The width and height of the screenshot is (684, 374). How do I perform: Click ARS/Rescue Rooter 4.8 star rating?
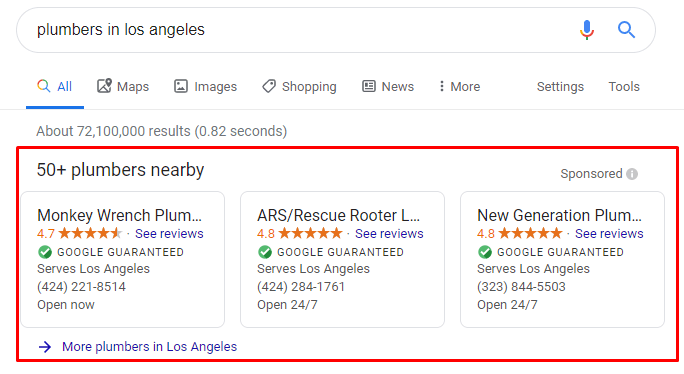coord(300,233)
